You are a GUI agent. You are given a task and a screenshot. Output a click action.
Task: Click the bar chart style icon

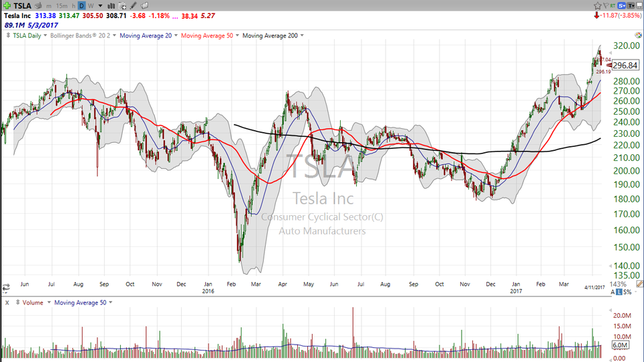point(111,6)
